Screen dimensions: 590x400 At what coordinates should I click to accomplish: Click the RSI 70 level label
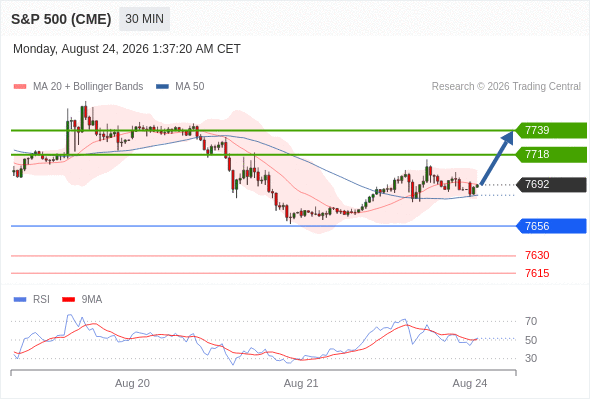point(531,321)
